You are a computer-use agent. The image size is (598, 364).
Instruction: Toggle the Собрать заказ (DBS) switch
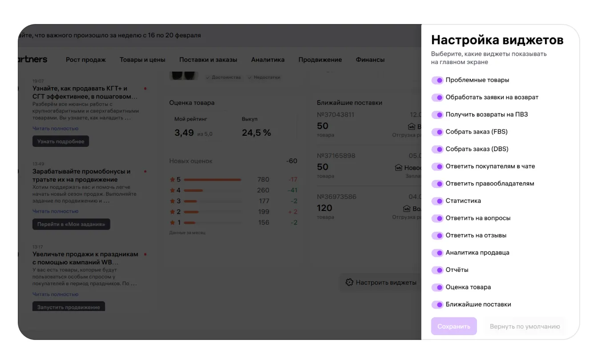click(437, 149)
